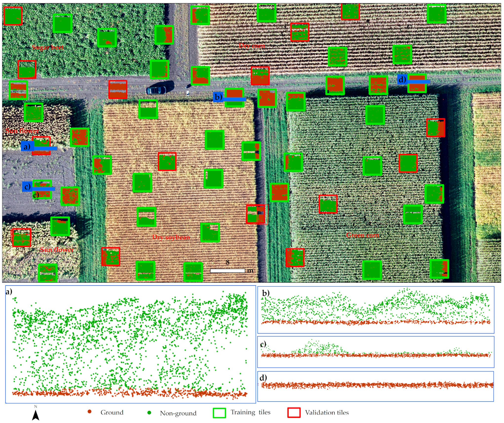The image size is (504, 423).
Task: Click the 'Green corn' field label
Action: pos(363,235)
